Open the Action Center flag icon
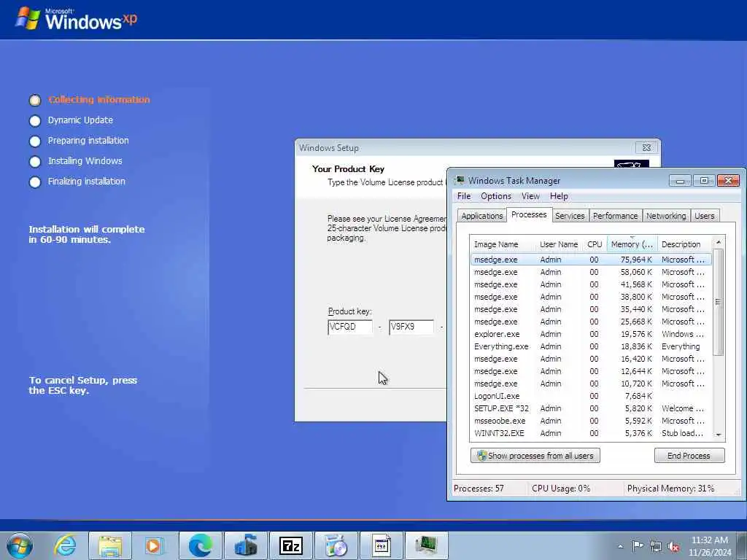Screen dimensions: 747x560 (x=638, y=545)
